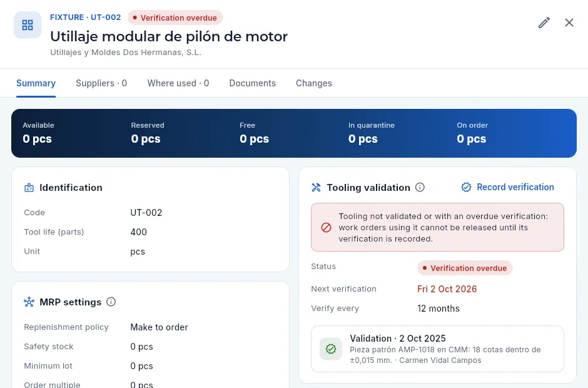Click the Verify every 12 months value

438,309
